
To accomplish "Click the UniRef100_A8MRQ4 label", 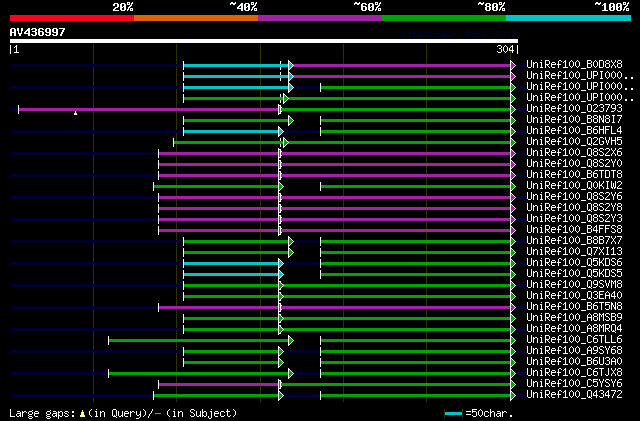I will click(574, 329).
